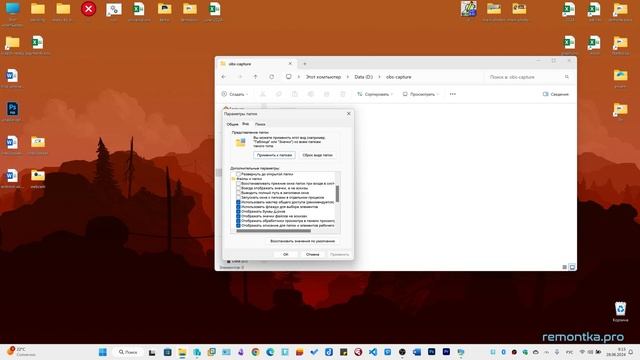Viewport: 640px width, 360px height.
Task: Open the Создать dropdown in Explorer
Action: point(235,94)
